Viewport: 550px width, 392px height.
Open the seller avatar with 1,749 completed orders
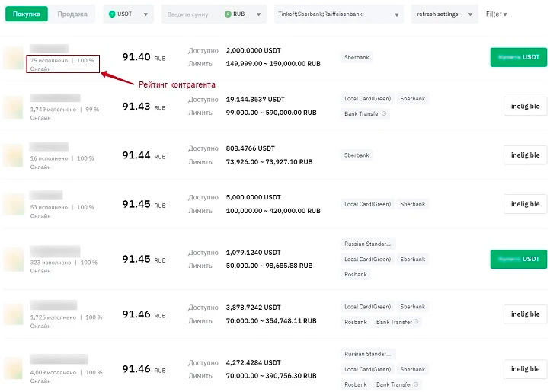click(14, 107)
